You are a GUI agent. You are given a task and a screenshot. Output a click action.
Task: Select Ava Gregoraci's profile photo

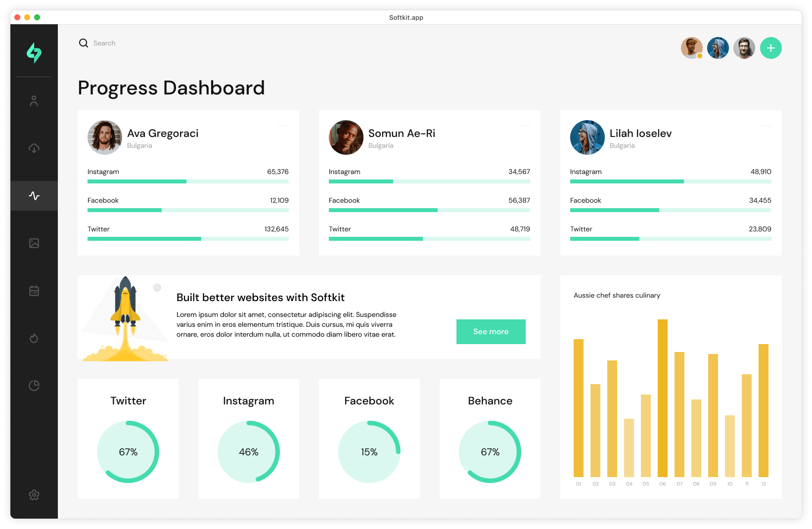coord(104,137)
